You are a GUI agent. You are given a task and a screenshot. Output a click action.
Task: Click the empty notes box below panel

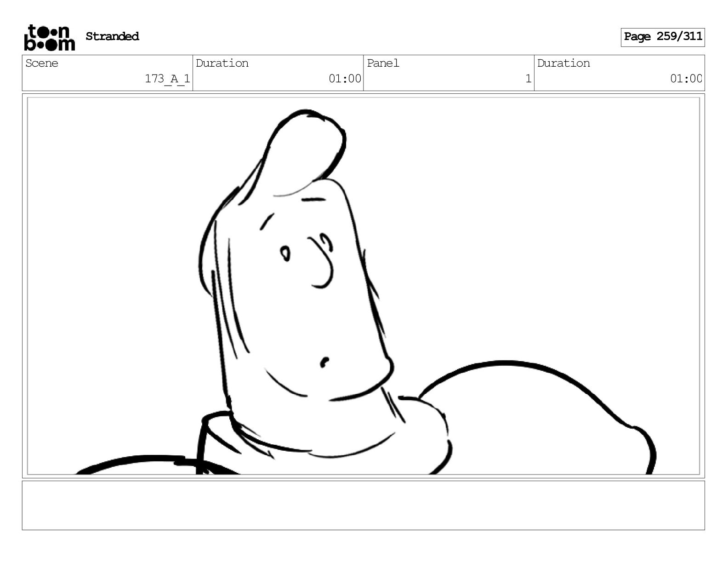click(x=363, y=505)
